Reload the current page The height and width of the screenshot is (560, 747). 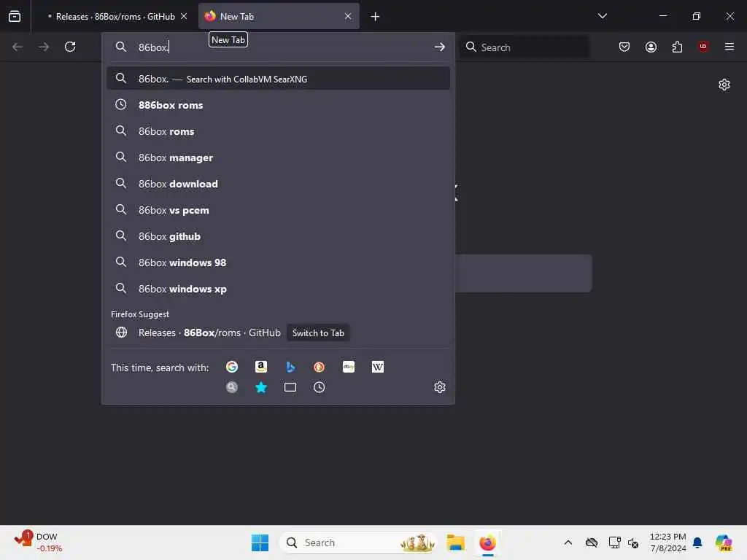[x=70, y=47]
